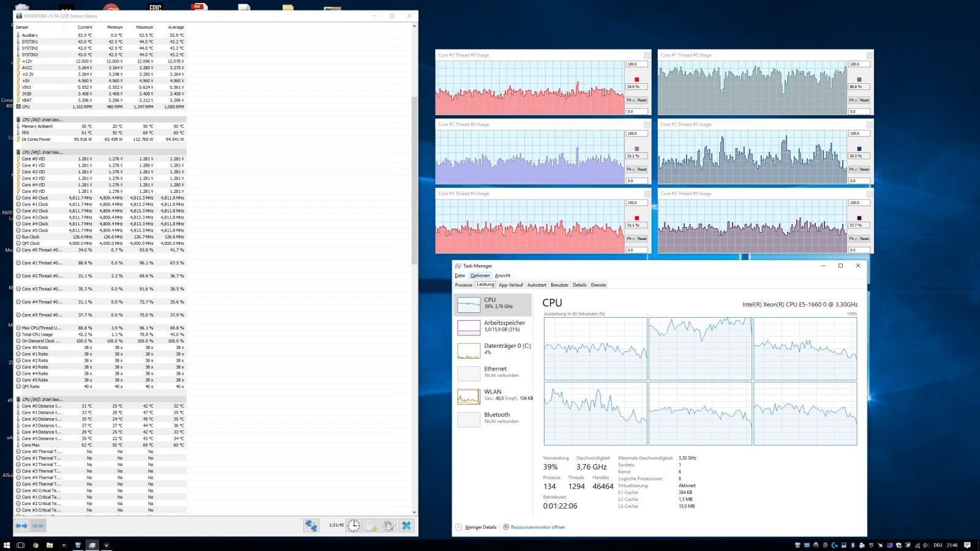Viewport: 980px width, 551px height.
Task: Click Reset on Core #1 graph
Action: click(864, 100)
